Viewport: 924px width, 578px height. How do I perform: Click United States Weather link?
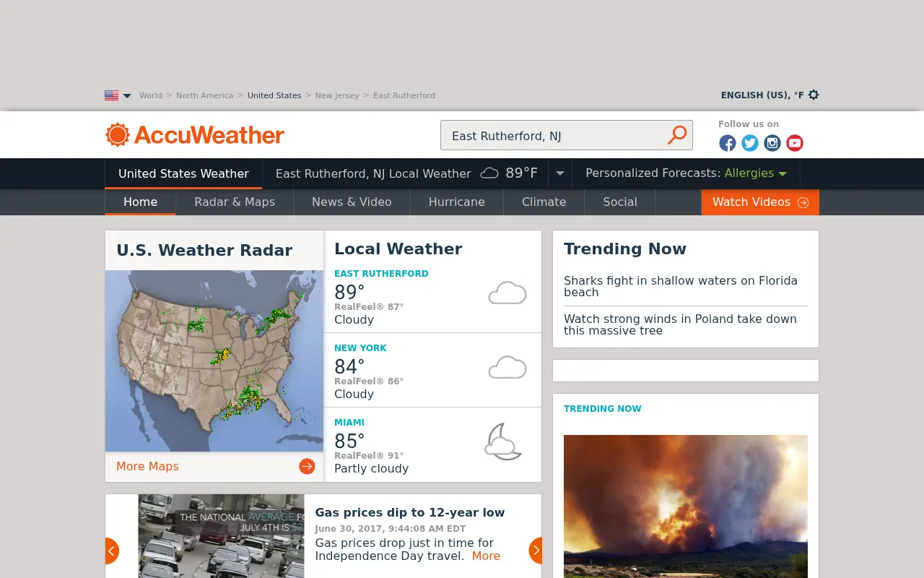[183, 173]
